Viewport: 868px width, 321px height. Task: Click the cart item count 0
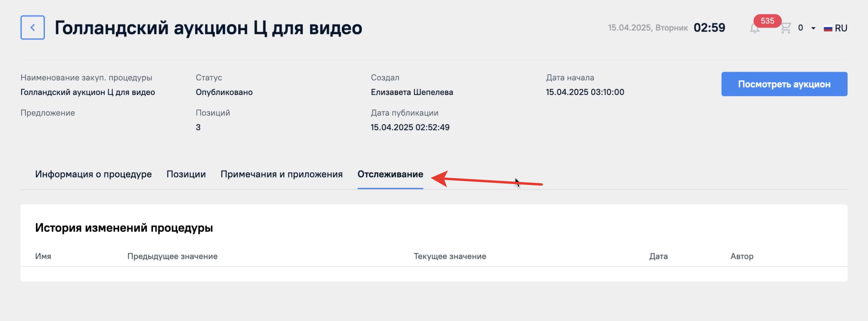coord(800,28)
